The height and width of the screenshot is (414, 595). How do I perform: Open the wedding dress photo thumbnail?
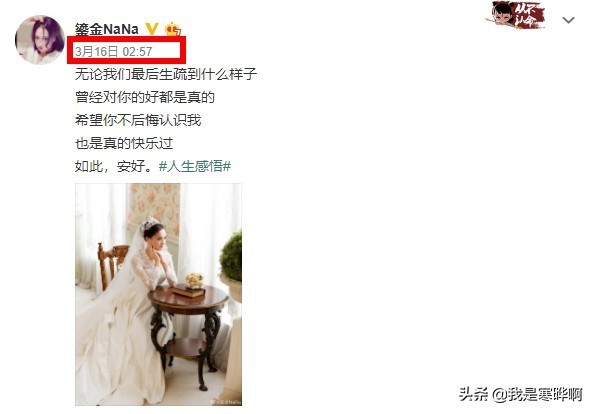pyautogui.click(x=158, y=294)
